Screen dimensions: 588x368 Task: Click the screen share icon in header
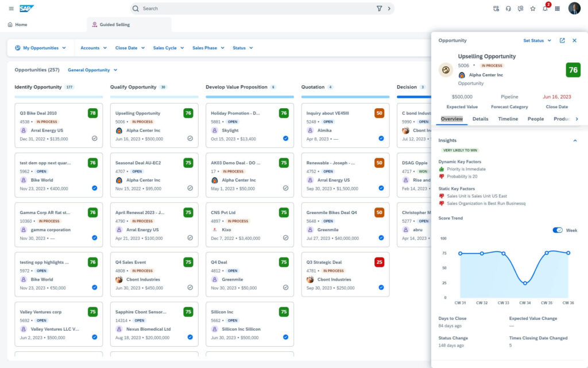coord(520,8)
